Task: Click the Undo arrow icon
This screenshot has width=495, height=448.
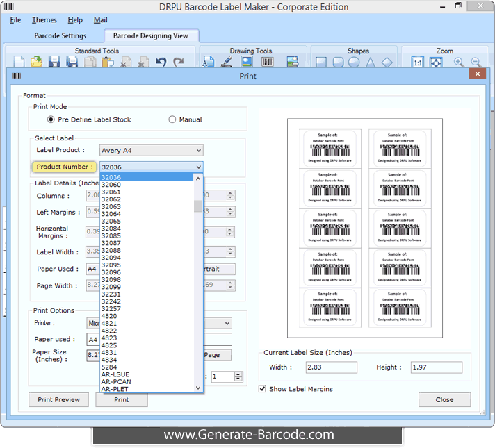Action: pos(161,62)
